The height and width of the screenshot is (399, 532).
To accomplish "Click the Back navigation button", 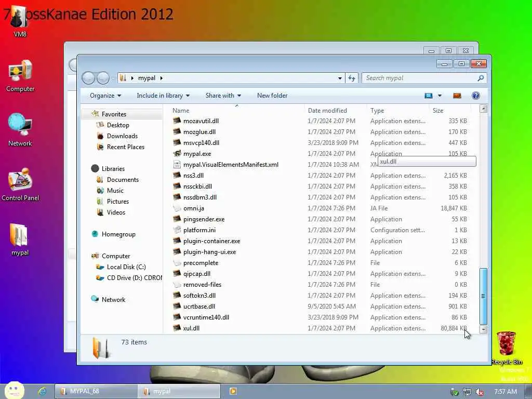I will pos(88,78).
